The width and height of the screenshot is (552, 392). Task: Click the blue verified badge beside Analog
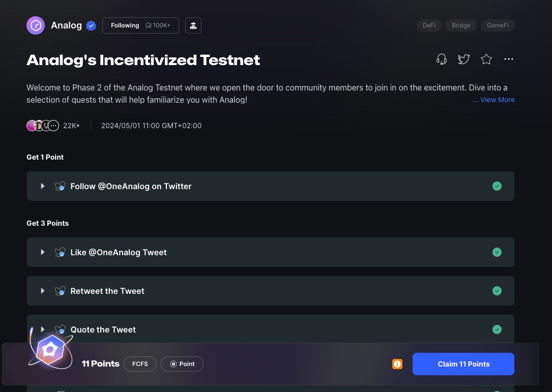tap(91, 26)
